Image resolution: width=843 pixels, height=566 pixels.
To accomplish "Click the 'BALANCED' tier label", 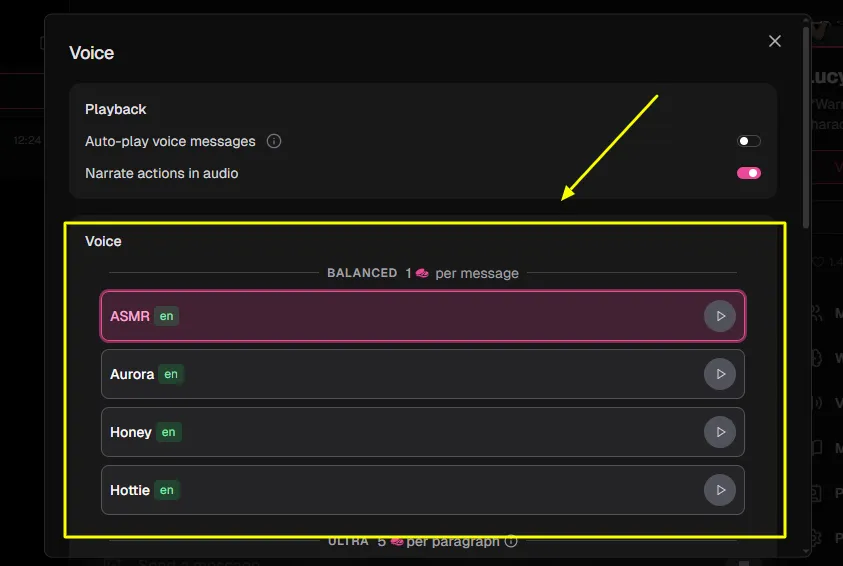I will [x=362, y=273].
